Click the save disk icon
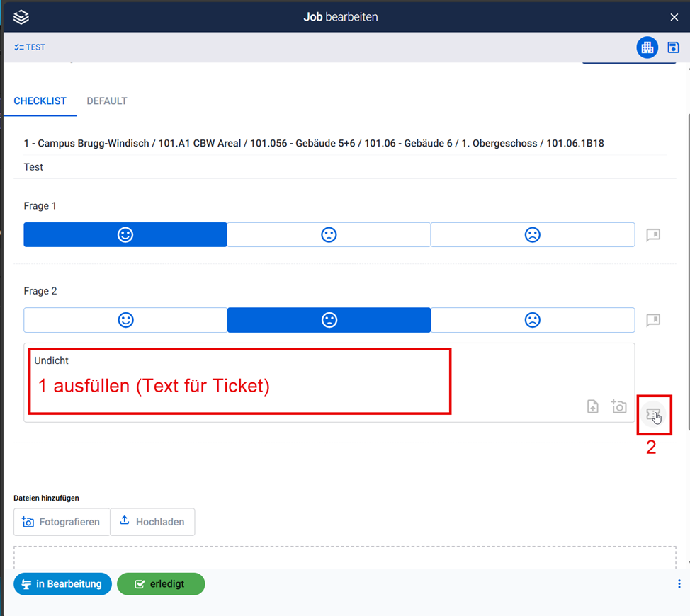Viewport: 690px width, 616px height. pos(673,47)
